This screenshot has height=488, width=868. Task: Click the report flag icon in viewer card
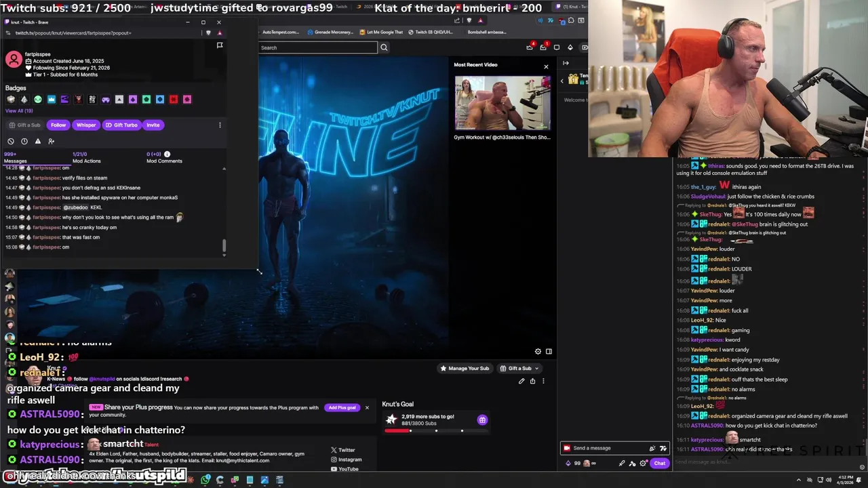click(x=220, y=45)
